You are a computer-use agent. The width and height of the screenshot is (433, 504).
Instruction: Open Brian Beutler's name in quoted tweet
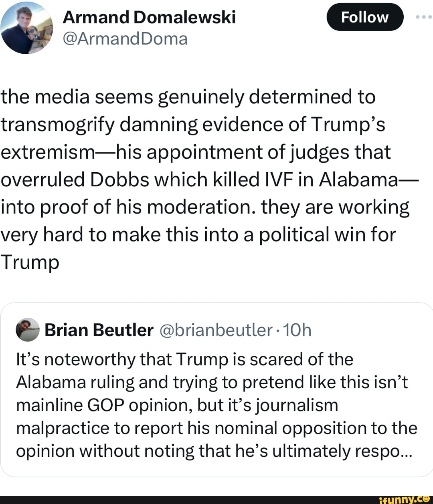99,330
